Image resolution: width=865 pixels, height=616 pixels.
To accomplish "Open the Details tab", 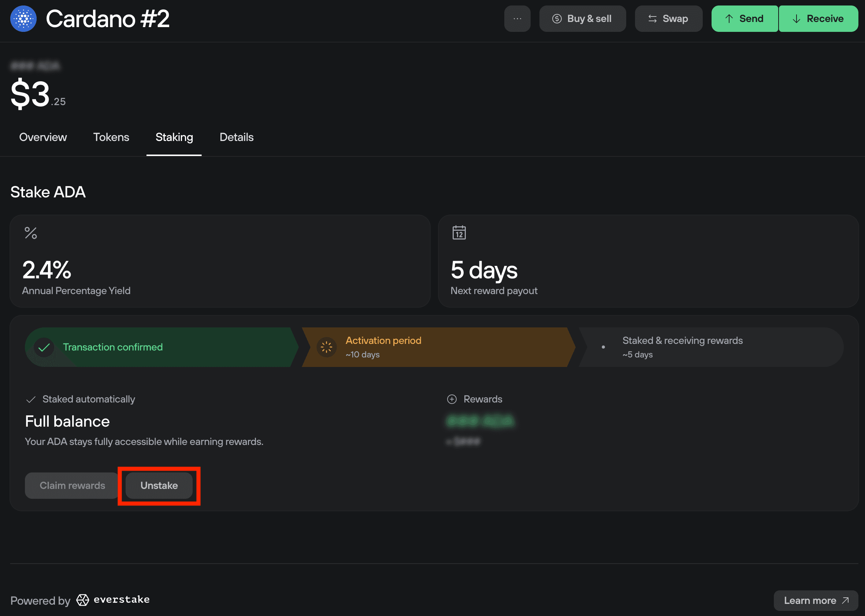I will tap(236, 137).
